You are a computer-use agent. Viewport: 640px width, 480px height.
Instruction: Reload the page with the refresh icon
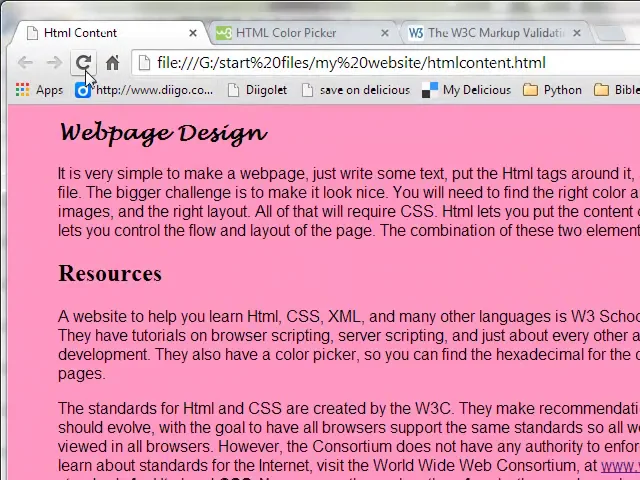click(x=84, y=62)
